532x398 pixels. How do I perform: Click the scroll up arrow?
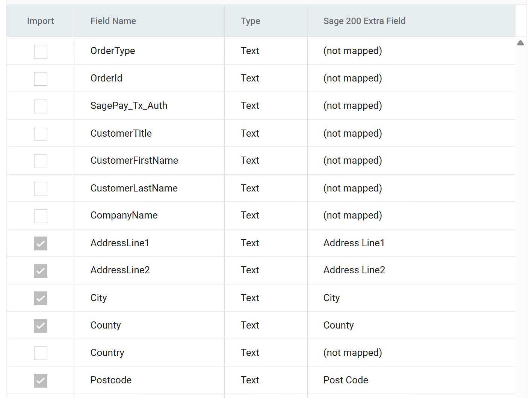(520, 43)
